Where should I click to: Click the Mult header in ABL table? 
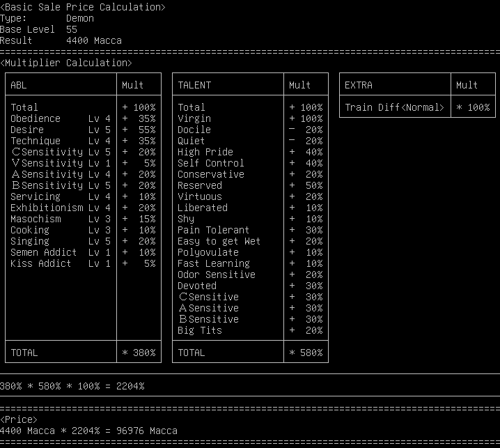(x=132, y=85)
